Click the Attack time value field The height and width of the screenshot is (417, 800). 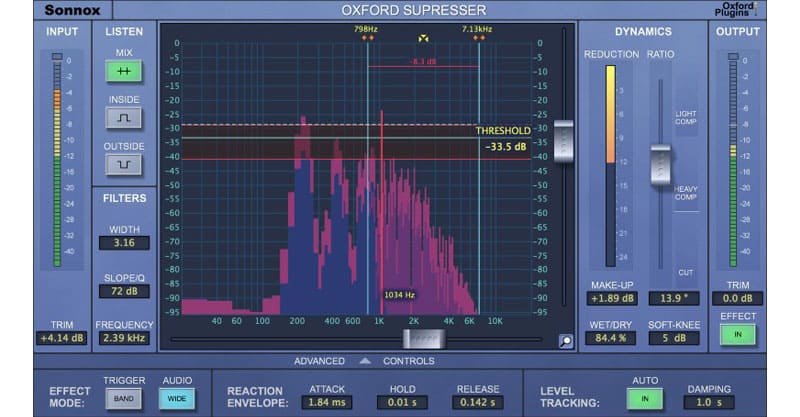click(329, 402)
